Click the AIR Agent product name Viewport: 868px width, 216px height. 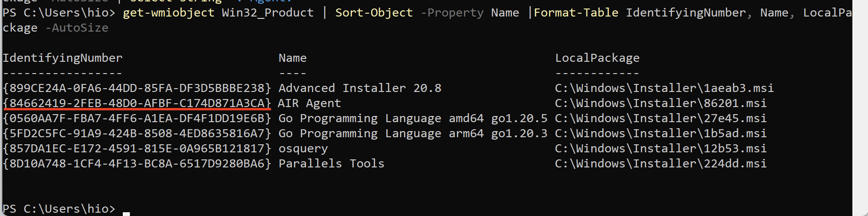(309, 103)
